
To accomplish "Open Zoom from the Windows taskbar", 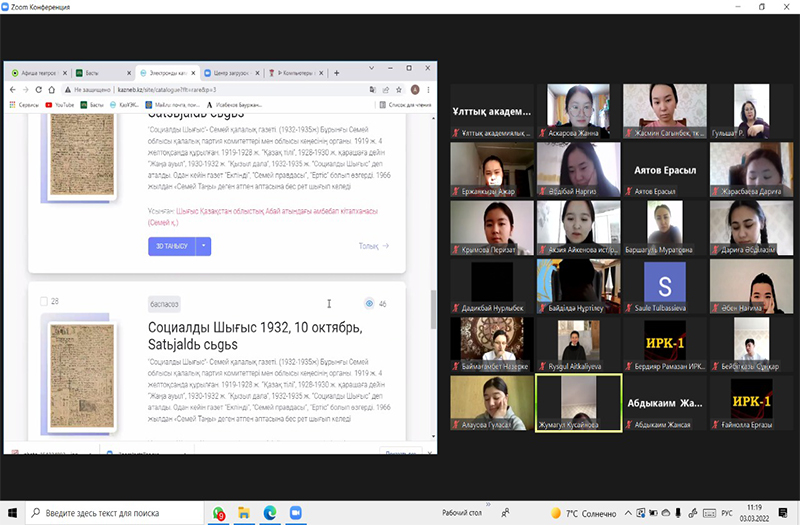I will click(295, 512).
